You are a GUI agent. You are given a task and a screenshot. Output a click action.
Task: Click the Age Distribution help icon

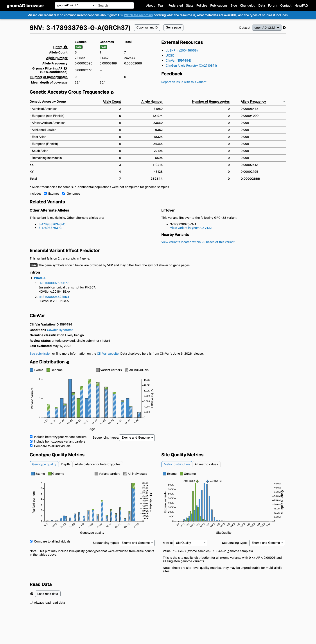68,363
